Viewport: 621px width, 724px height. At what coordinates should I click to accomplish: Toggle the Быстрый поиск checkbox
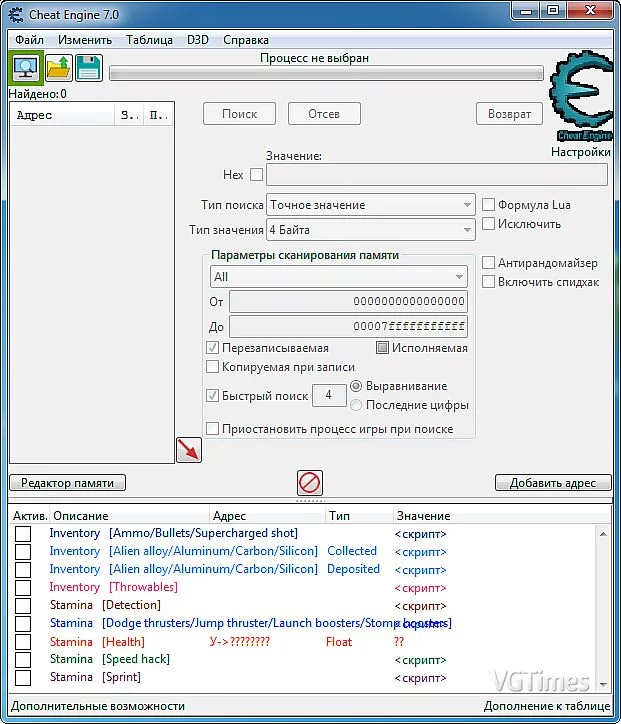(212, 396)
